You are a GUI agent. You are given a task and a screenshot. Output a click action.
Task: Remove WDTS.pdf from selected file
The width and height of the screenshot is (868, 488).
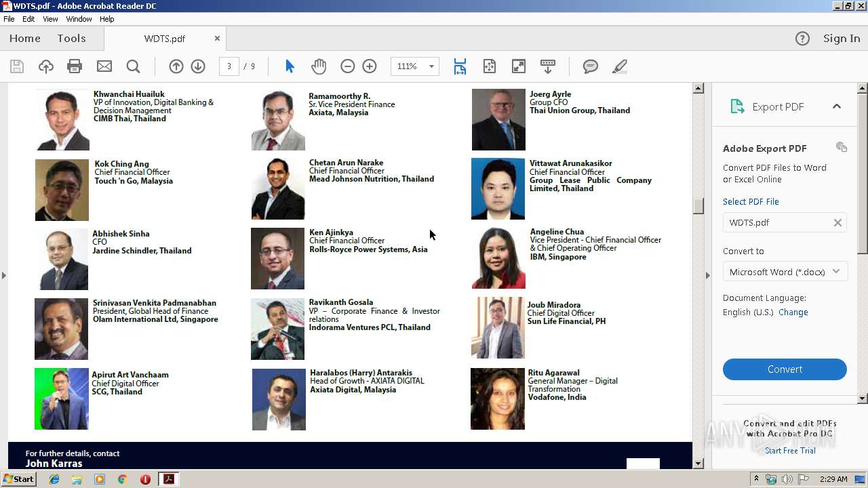point(837,222)
